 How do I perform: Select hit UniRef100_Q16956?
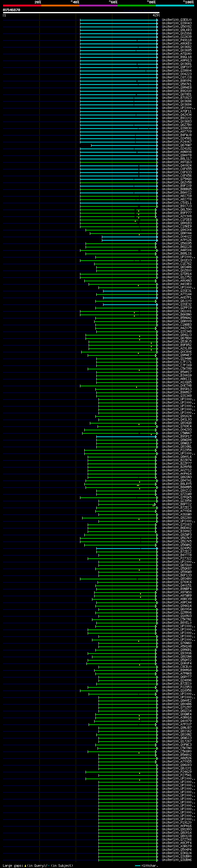pos(176,690)
